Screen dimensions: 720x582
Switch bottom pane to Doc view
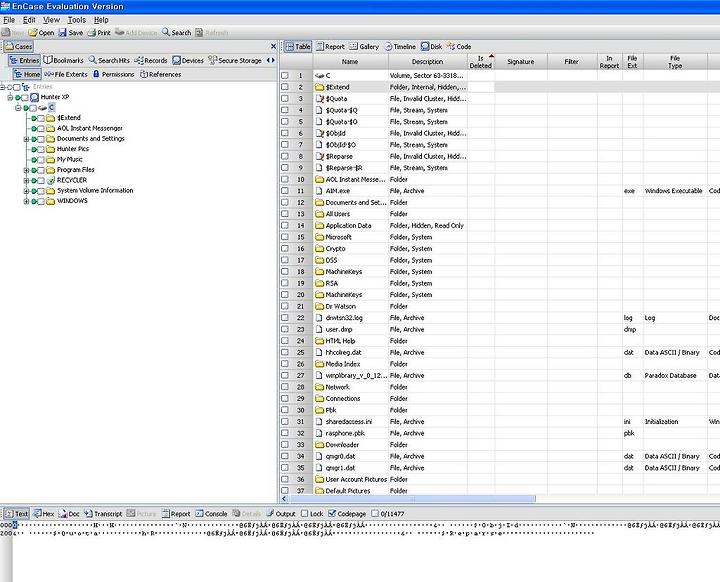[69, 514]
